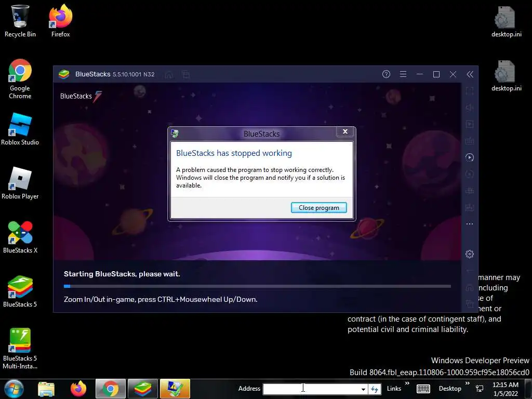
Task: Click into the taskbar Address input field
Action: pyautogui.click(x=311, y=389)
